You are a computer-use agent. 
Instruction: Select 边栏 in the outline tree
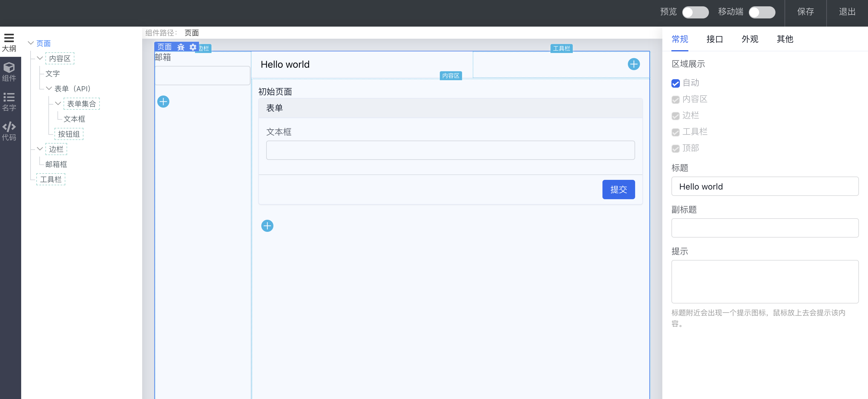(x=56, y=149)
